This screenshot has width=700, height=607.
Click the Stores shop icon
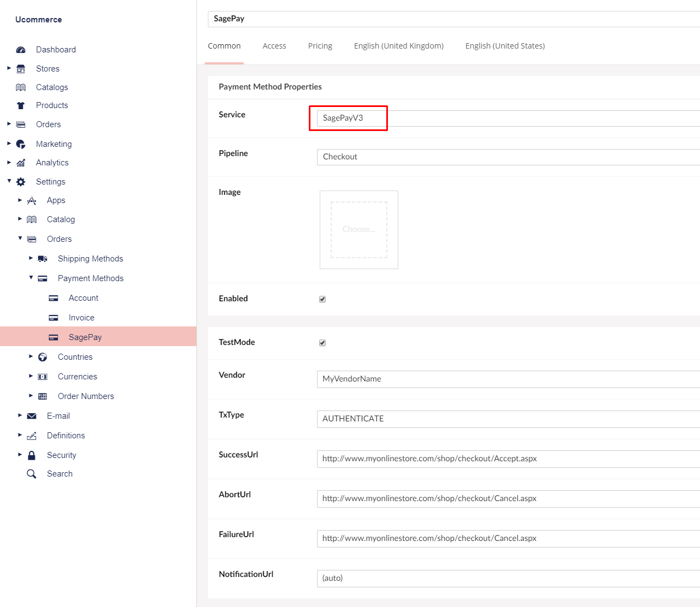point(21,69)
